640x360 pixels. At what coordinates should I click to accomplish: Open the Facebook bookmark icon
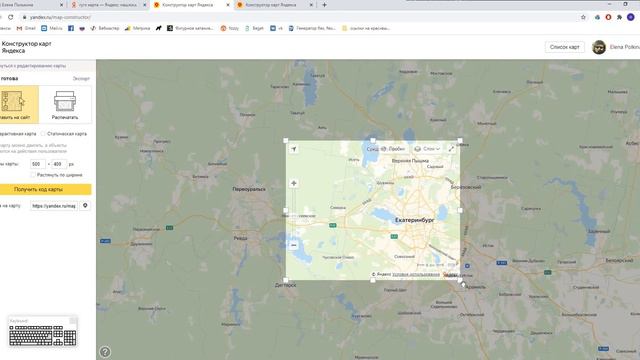71,28
